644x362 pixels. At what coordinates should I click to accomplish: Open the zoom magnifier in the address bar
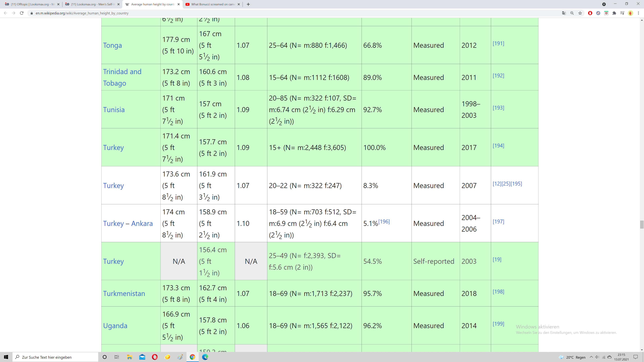(x=572, y=13)
